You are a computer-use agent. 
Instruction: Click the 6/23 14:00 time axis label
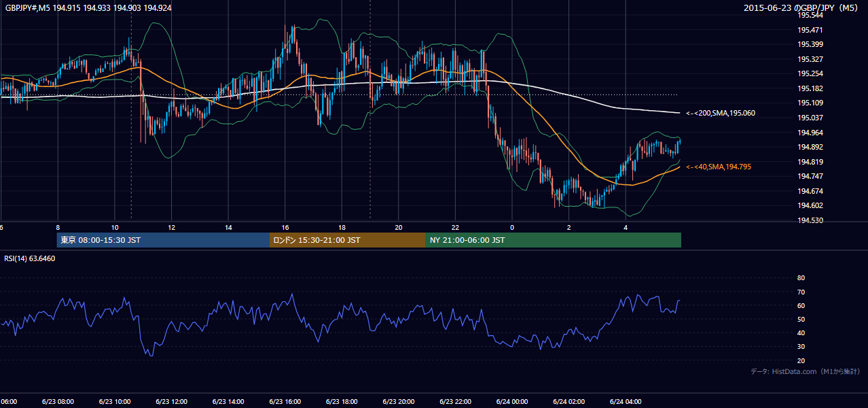tap(228, 401)
